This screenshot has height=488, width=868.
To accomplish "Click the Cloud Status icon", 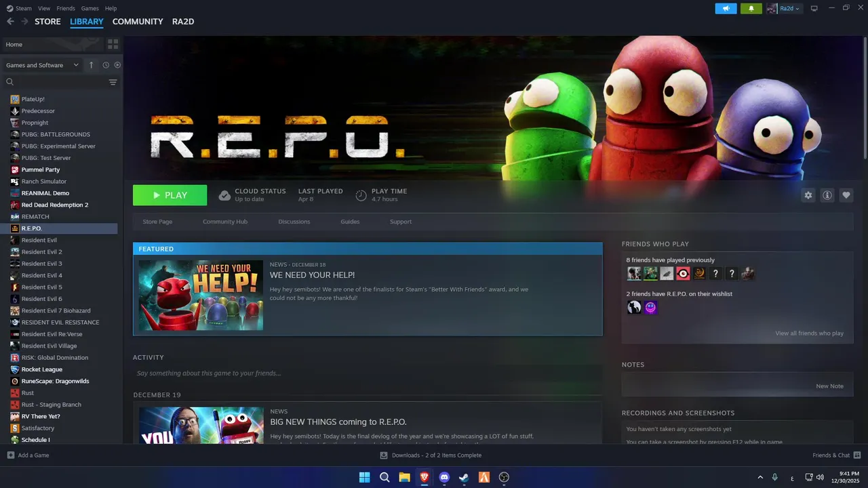I will [224, 195].
